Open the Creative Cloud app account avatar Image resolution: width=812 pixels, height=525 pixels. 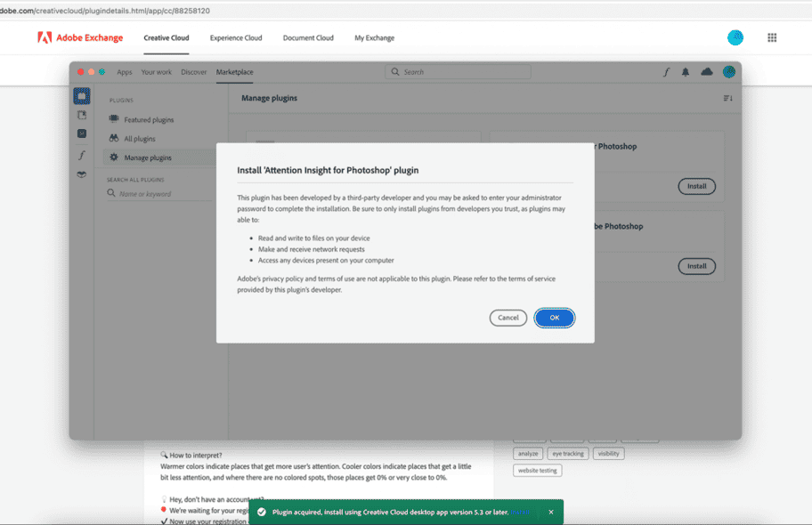tap(728, 72)
